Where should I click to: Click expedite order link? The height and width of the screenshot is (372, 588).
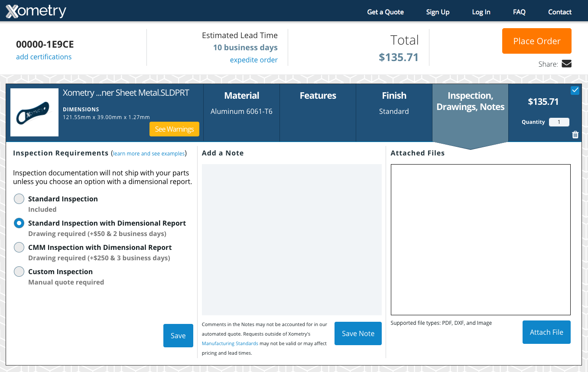pyautogui.click(x=254, y=60)
